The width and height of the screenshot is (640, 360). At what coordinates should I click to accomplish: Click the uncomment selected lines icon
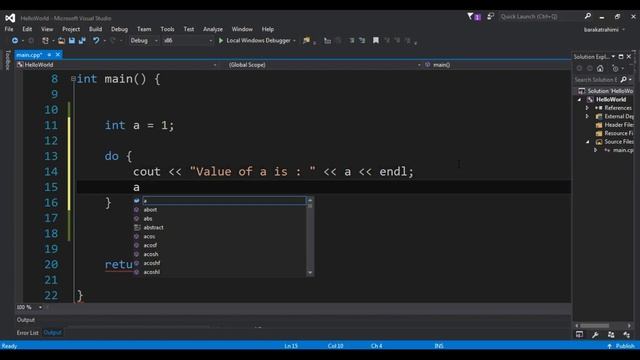pos(362,40)
